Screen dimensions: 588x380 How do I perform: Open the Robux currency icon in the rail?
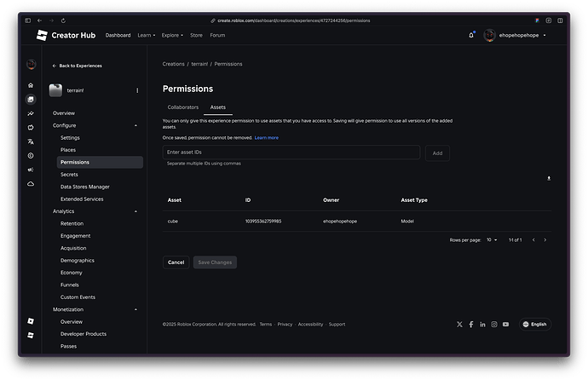[x=31, y=156]
